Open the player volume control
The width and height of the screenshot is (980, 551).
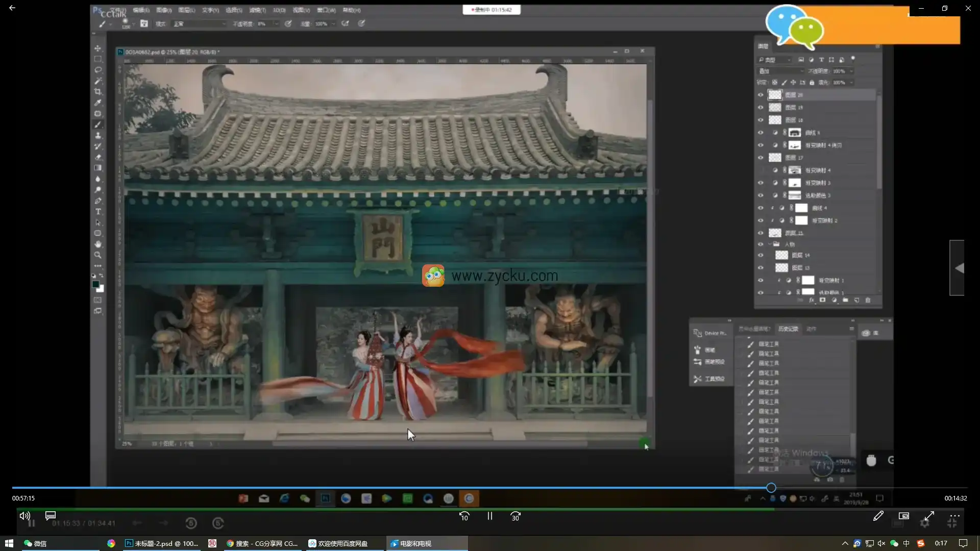tap(24, 516)
